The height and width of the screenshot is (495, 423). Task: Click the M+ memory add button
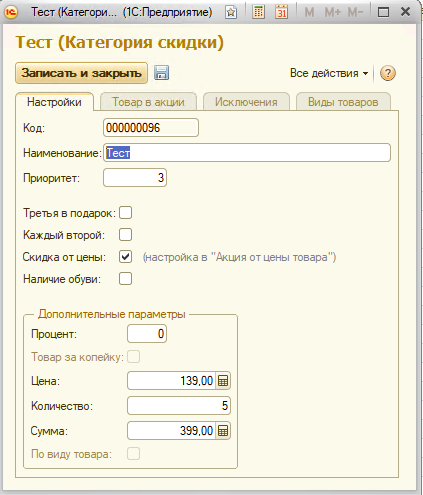(333, 12)
